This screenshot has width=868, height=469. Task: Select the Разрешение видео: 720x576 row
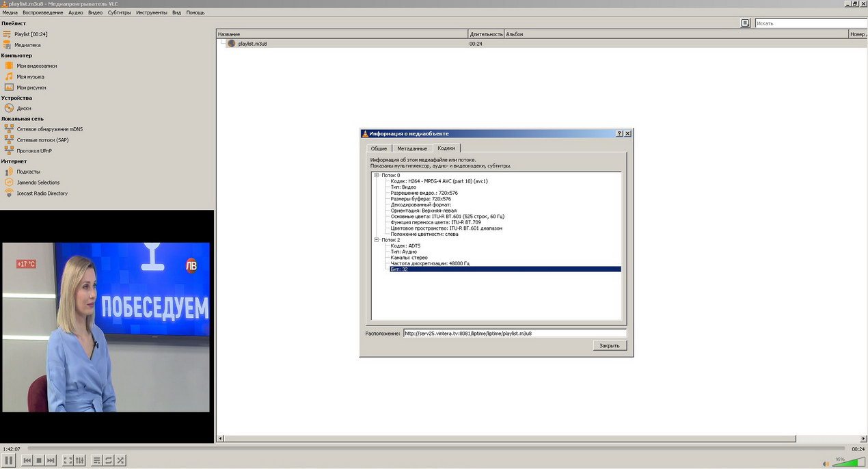424,193
